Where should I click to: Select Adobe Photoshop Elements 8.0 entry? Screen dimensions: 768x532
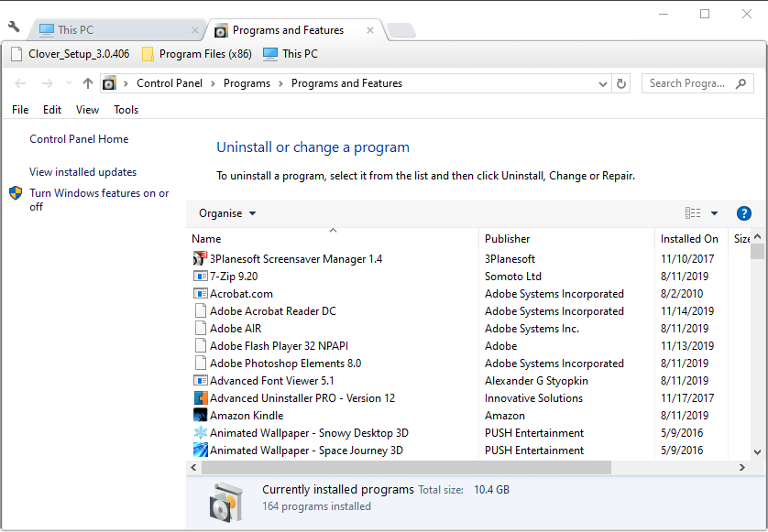point(286,364)
